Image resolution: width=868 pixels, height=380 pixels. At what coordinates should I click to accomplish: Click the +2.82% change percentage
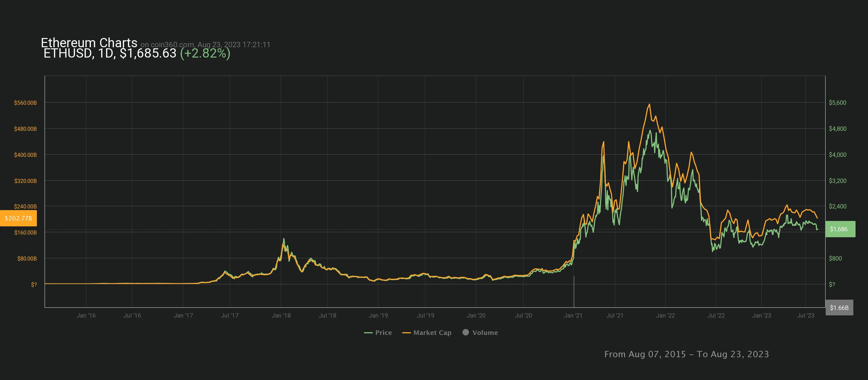tap(205, 53)
